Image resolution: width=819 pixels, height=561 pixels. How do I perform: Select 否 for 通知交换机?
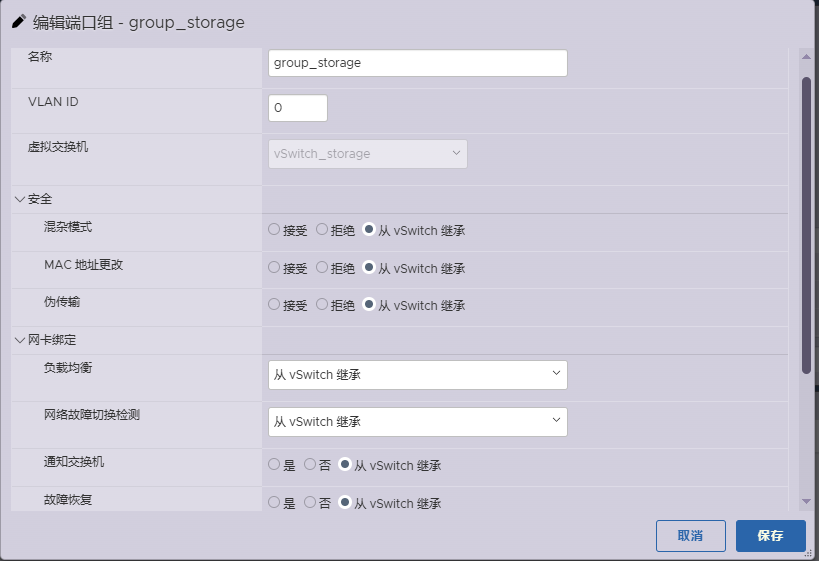click(x=310, y=464)
